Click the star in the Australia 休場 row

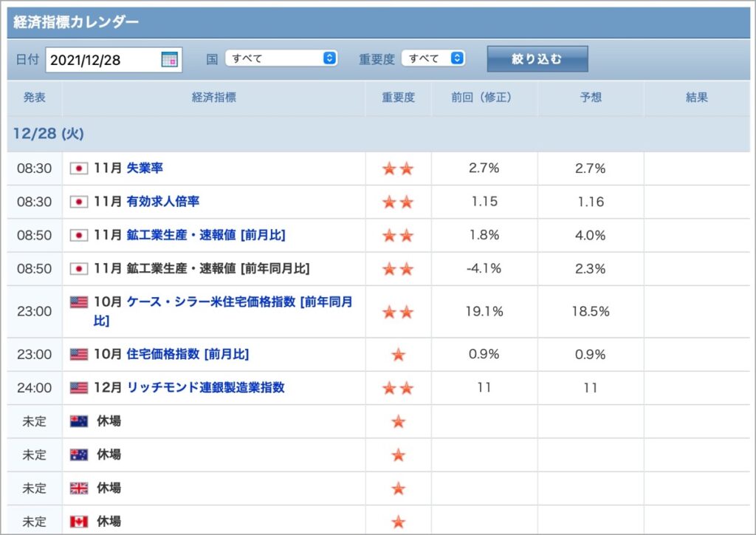click(x=398, y=455)
